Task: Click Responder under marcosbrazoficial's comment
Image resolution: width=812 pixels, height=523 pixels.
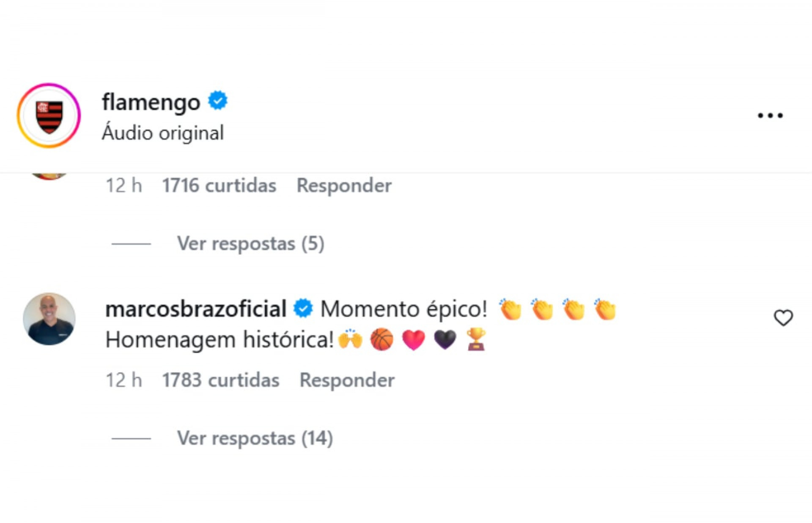Action: pyautogui.click(x=346, y=380)
